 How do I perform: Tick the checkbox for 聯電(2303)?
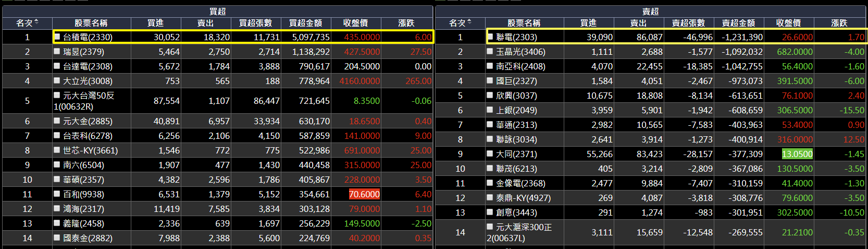tap(490, 37)
